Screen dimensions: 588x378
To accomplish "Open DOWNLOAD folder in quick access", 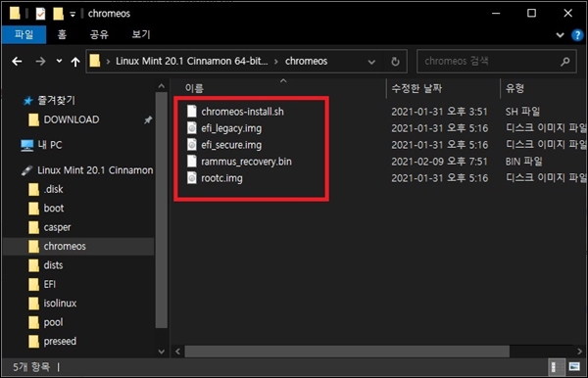I will click(72, 119).
